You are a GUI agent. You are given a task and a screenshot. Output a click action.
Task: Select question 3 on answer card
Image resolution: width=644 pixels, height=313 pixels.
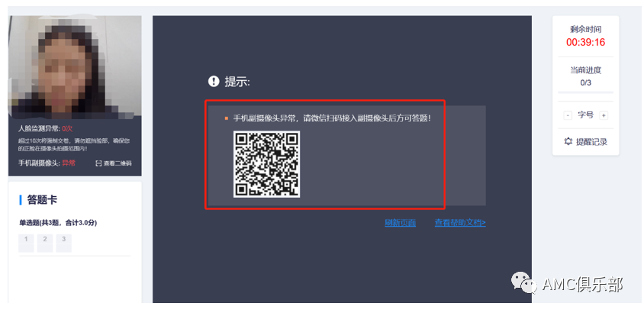[63, 243]
